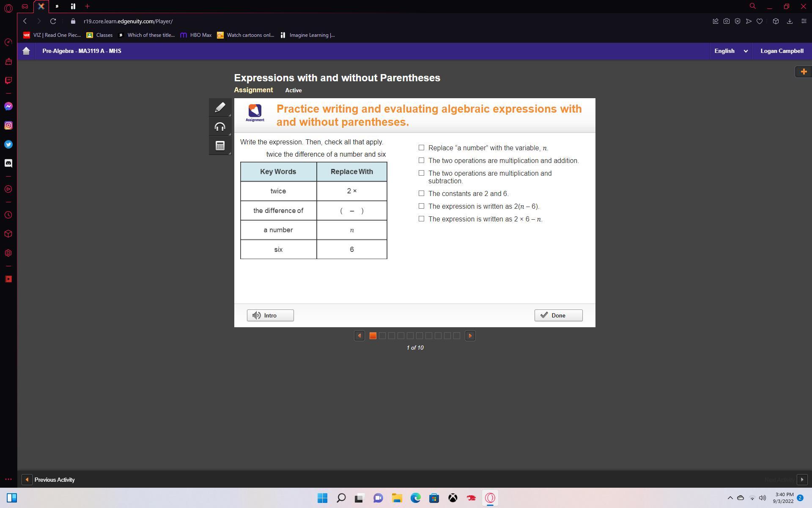The width and height of the screenshot is (812, 508).
Task: Click the orange plus expand icon
Action: [804, 72]
